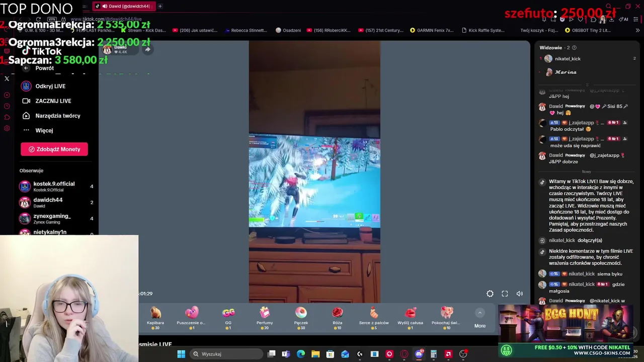Send the Perfumy gift

click(265, 318)
